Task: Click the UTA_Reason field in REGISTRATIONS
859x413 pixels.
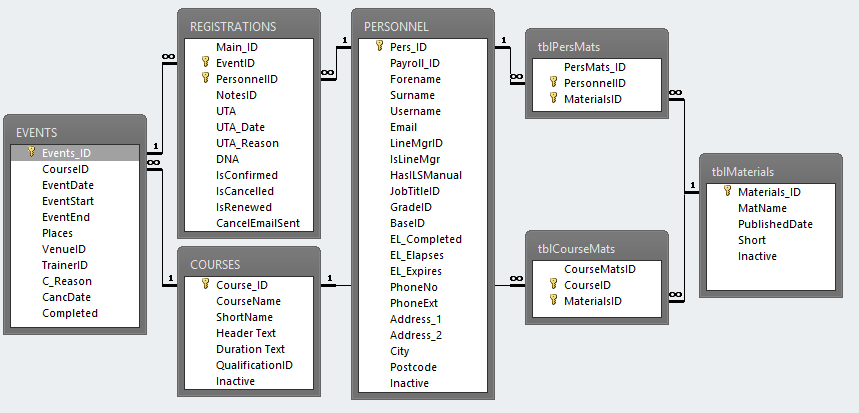Action: [247, 143]
